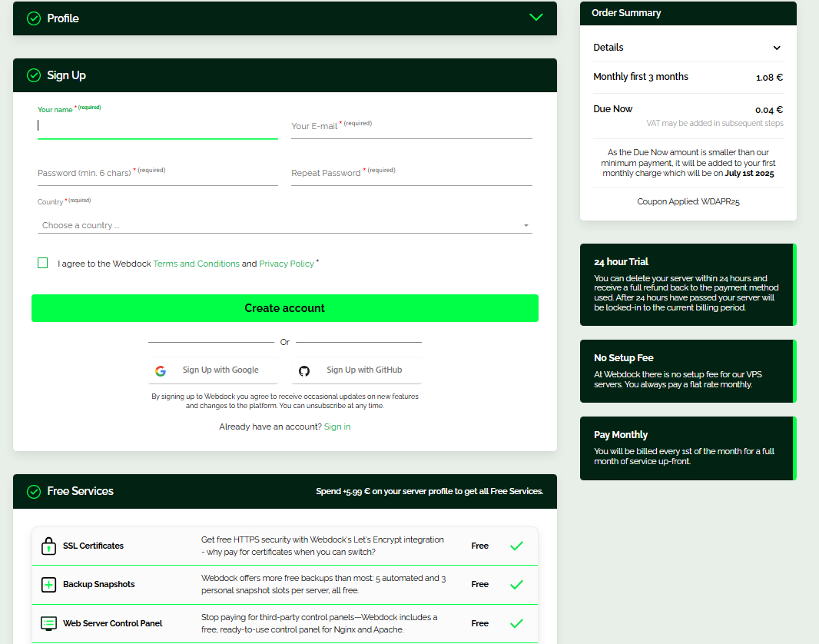Screen dimensions: 819x644
Task: Click the '1.08 €' monthly price
Action: pos(769,78)
